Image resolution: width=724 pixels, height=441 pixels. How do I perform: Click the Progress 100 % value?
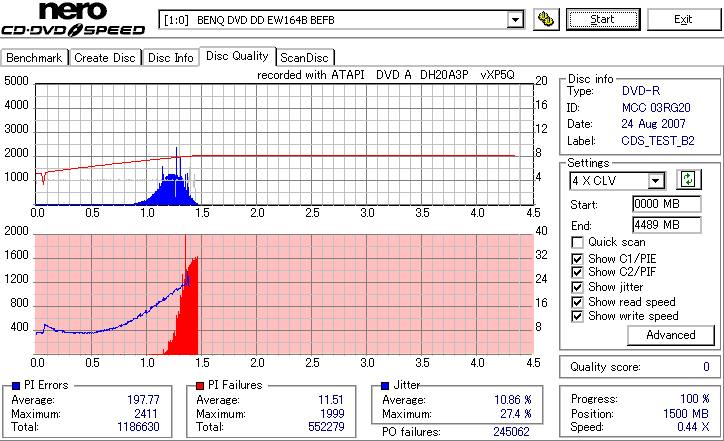click(x=694, y=399)
